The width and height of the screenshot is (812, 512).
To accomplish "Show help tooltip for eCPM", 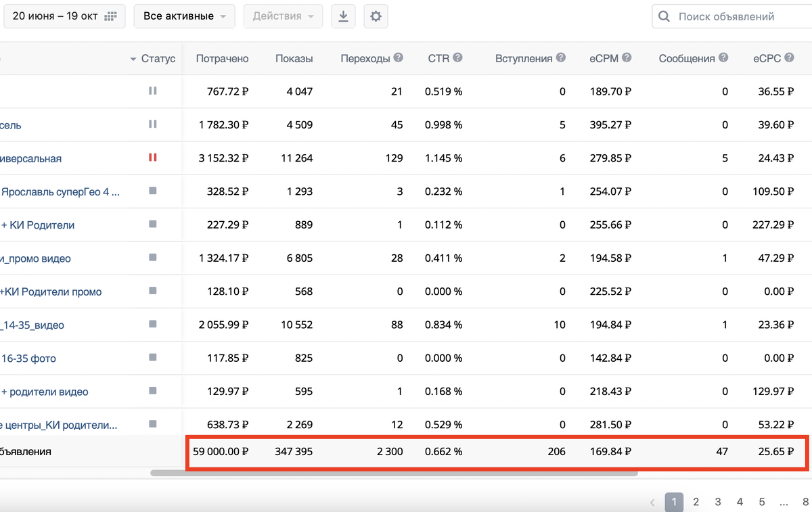I will coord(627,58).
